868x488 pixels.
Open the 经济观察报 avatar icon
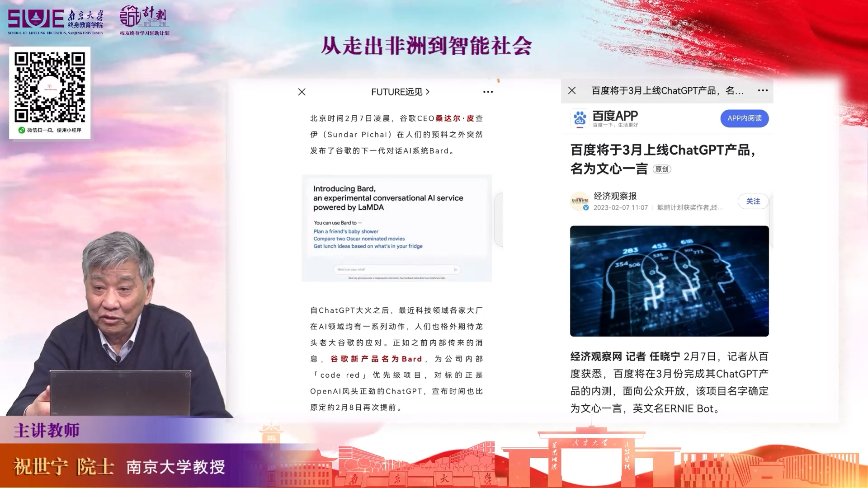tap(580, 201)
